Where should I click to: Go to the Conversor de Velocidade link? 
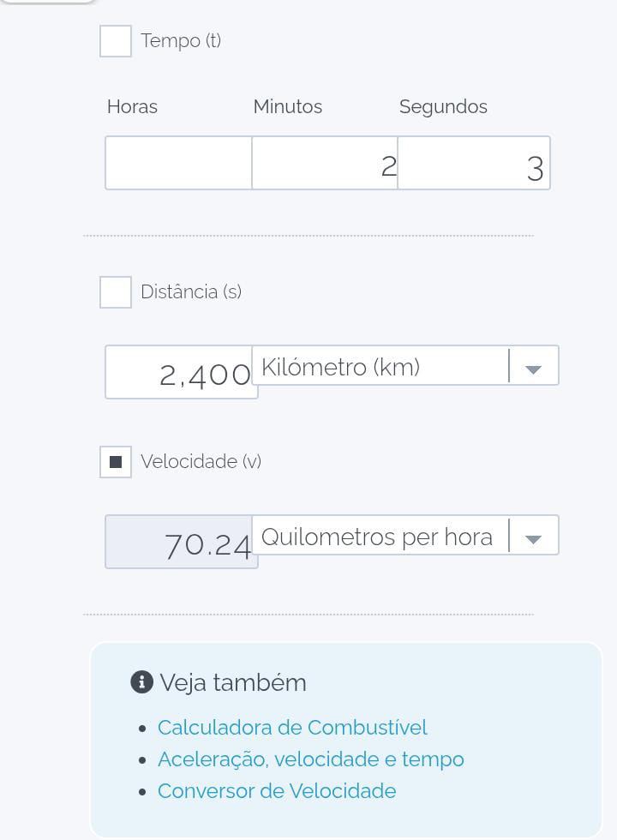277,791
